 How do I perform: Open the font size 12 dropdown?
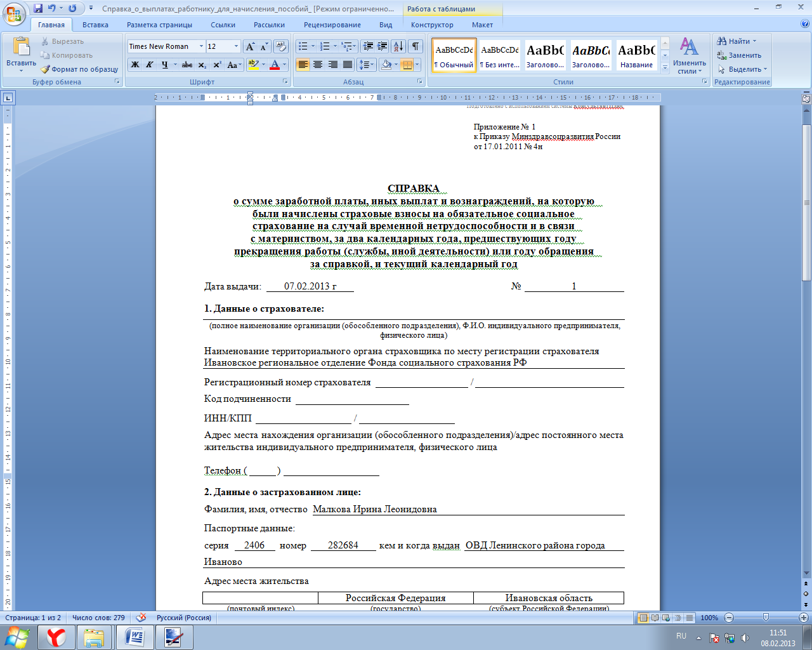[x=237, y=46]
